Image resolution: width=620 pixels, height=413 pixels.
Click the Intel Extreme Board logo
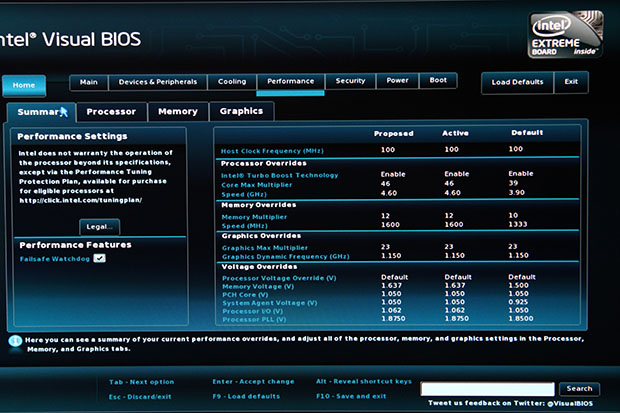[565, 35]
